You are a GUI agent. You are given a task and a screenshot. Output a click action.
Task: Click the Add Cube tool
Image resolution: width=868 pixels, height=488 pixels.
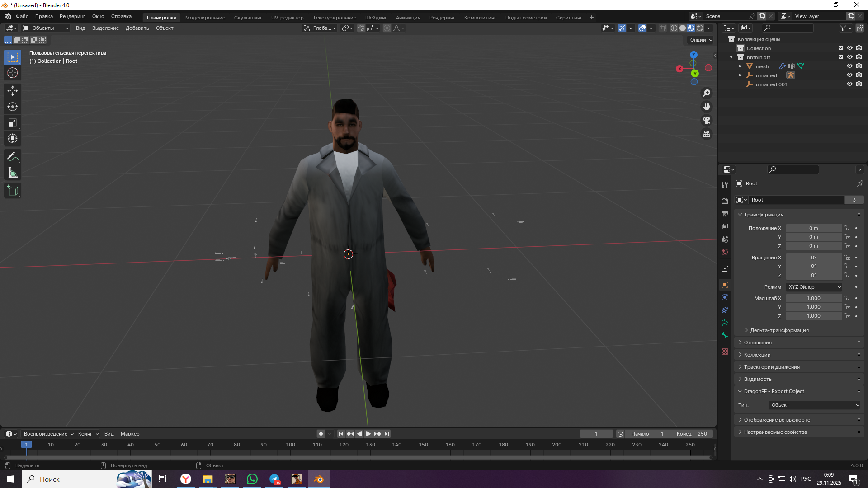(13, 191)
